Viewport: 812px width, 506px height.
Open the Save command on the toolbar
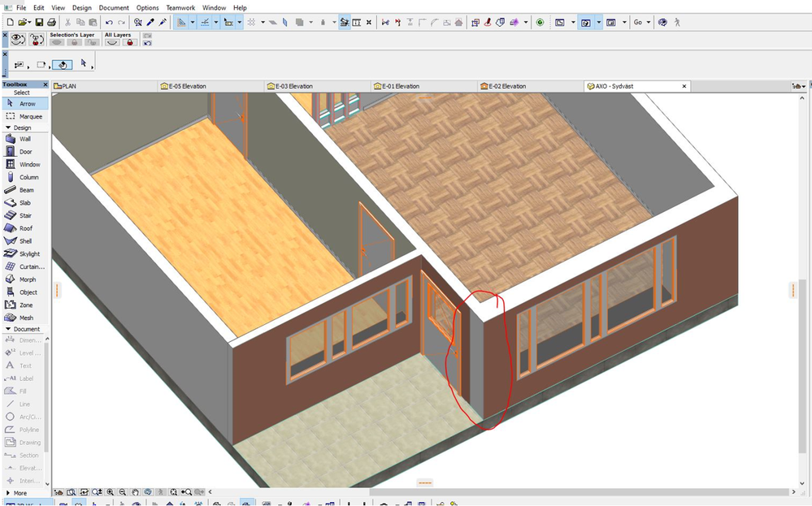point(39,22)
